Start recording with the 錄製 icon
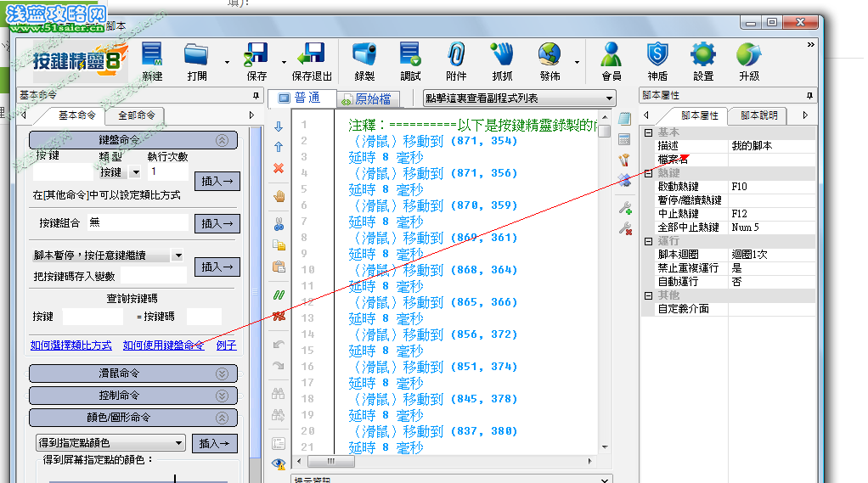This screenshot has height=483, width=868. click(x=364, y=61)
